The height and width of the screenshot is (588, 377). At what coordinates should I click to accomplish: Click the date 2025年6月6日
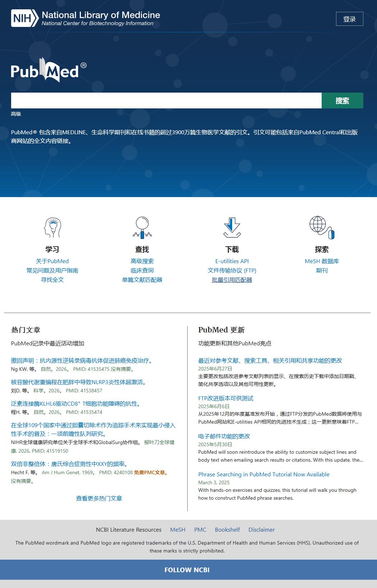coord(213,406)
